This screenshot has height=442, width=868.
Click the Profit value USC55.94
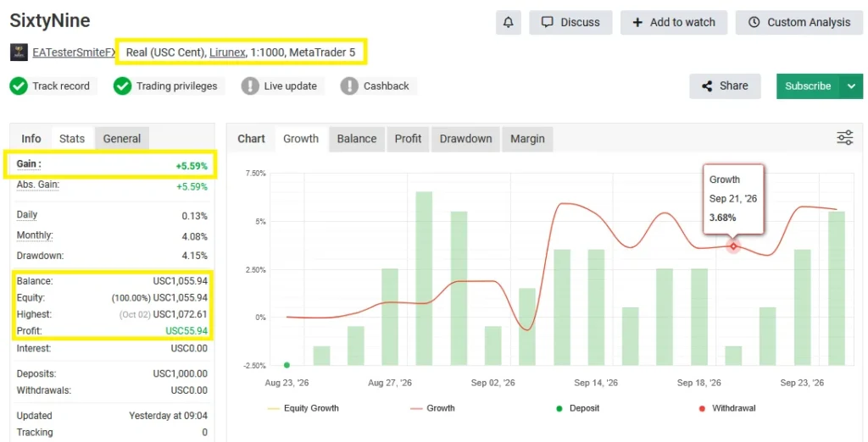pos(186,331)
